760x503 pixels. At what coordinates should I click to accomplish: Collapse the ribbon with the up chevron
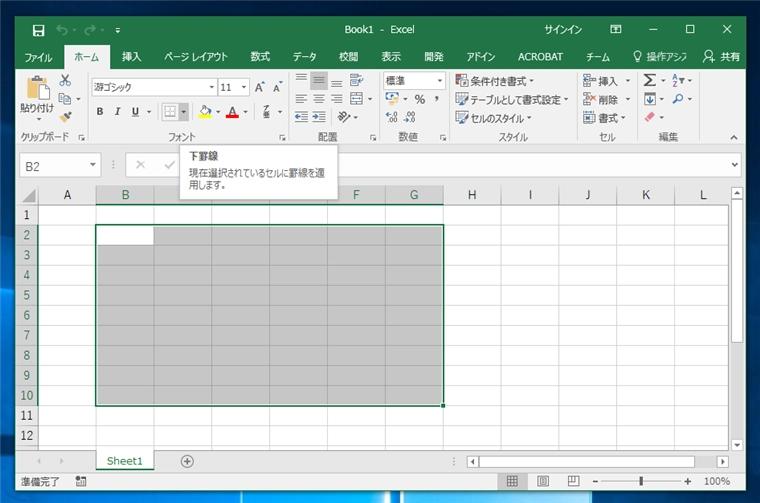[x=734, y=138]
